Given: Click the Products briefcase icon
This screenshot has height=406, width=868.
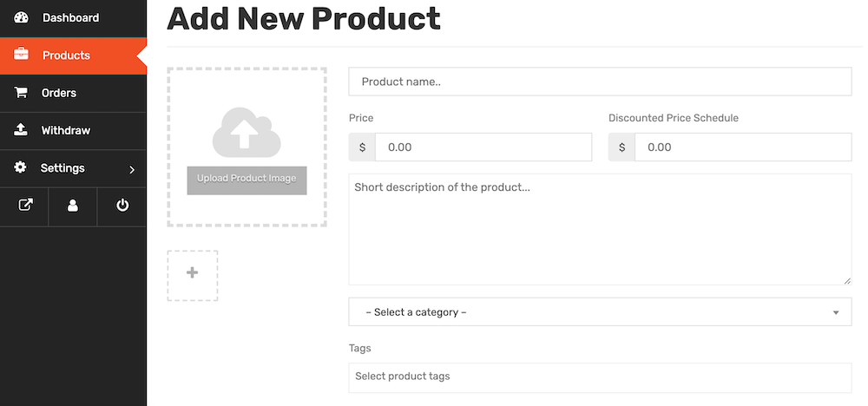Looking at the screenshot, I should pyautogui.click(x=21, y=54).
